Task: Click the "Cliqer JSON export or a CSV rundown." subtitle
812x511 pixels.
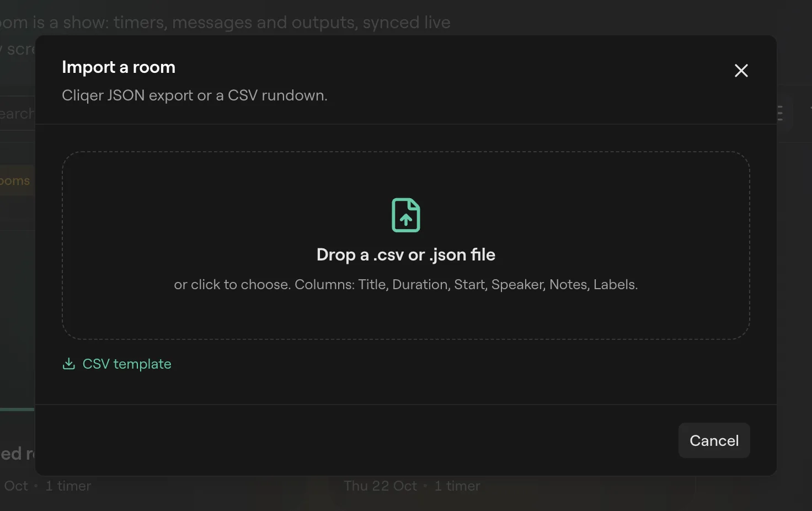Action: click(195, 95)
